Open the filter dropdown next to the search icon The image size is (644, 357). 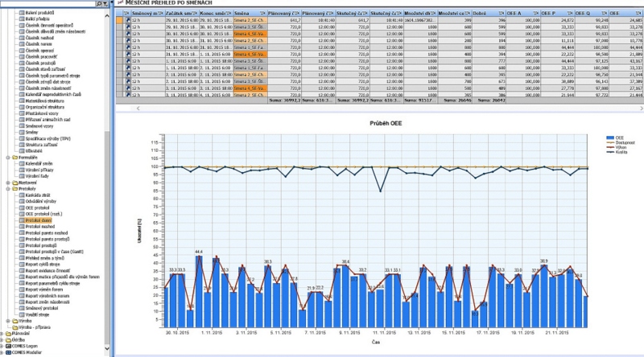point(105,3)
